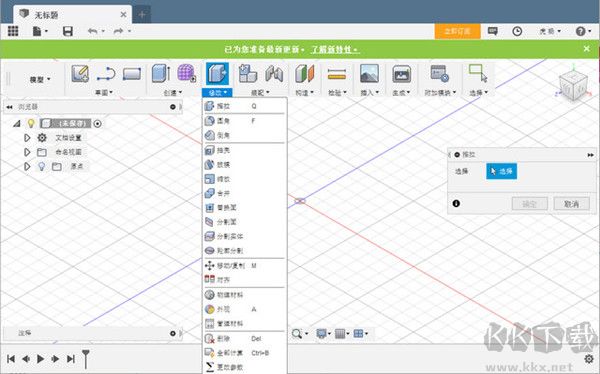This screenshot has width=600, height=374.
Task: Click the timeline Play button
Action: tap(40, 359)
